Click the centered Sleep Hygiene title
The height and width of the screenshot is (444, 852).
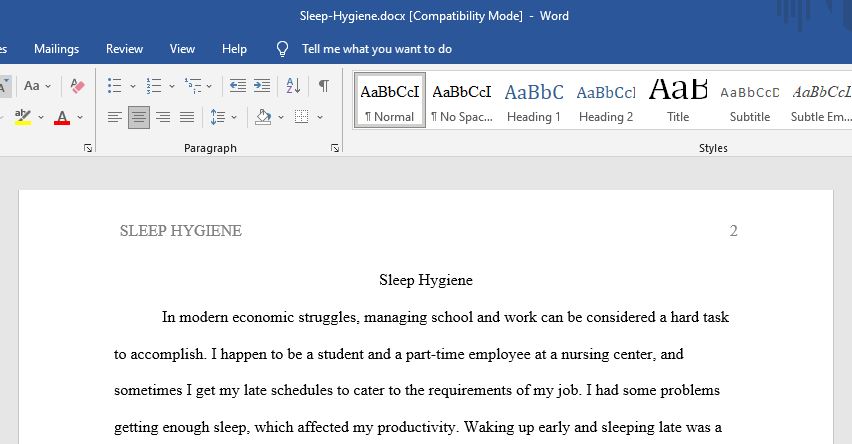coord(426,280)
